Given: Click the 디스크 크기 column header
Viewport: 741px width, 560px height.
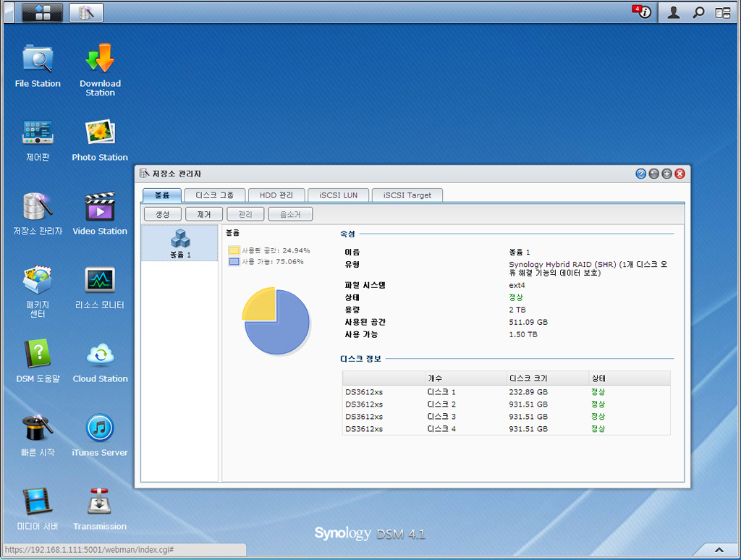Looking at the screenshot, I should (x=547, y=378).
